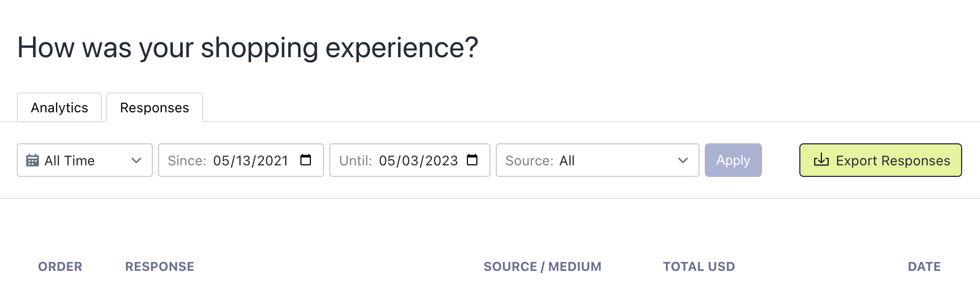Click the Since date value 05/13/2021
This screenshot has height=295, width=980.
click(x=251, y=161)
